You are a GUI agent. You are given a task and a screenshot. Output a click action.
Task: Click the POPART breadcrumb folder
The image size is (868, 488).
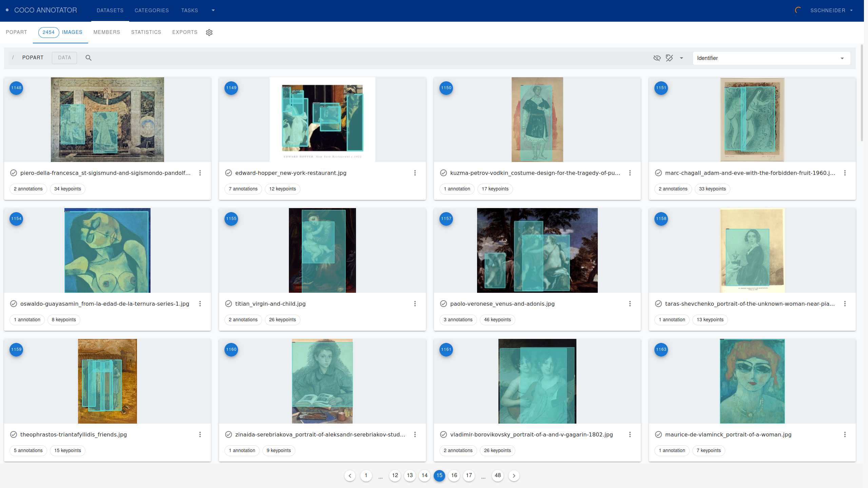33,58
